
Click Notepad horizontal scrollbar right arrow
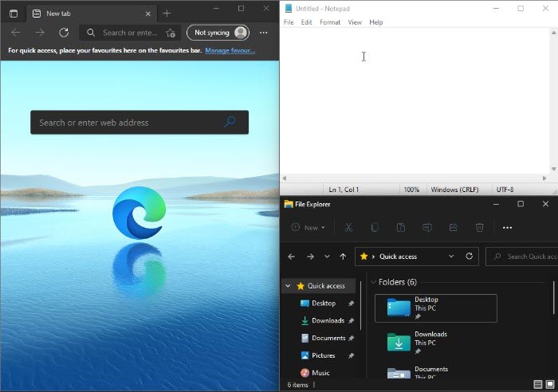[x=544, y=178]
